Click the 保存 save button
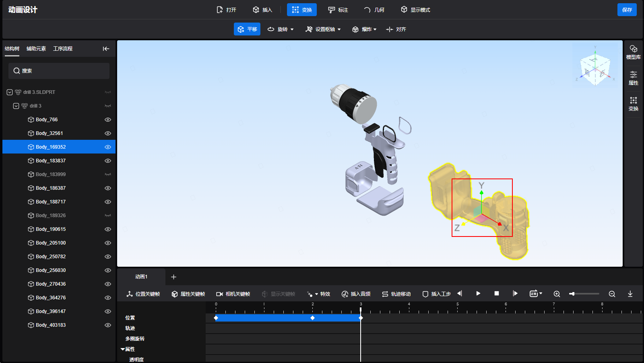The width and height of the screenshot is (644, 363). 627,10
